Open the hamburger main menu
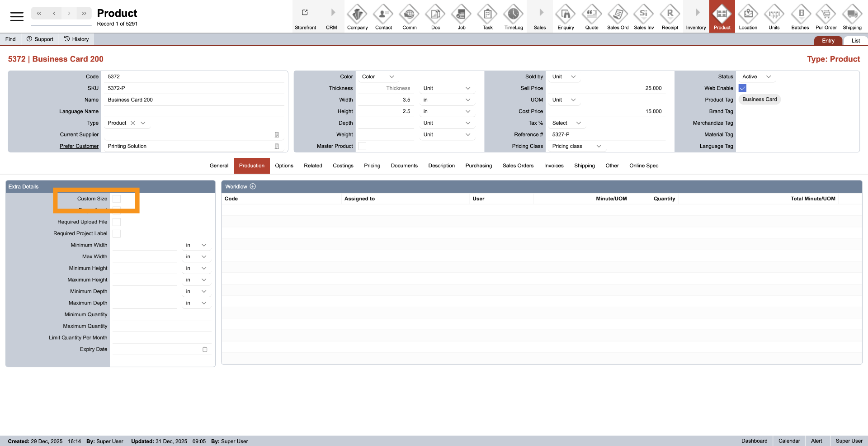This screenshot has height=446, width=868. point(17,17)
